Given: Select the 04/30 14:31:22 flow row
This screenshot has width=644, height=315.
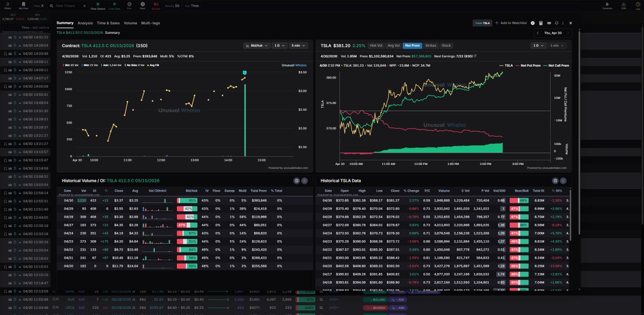Looking at the screenshot, I should coord(25,37).
